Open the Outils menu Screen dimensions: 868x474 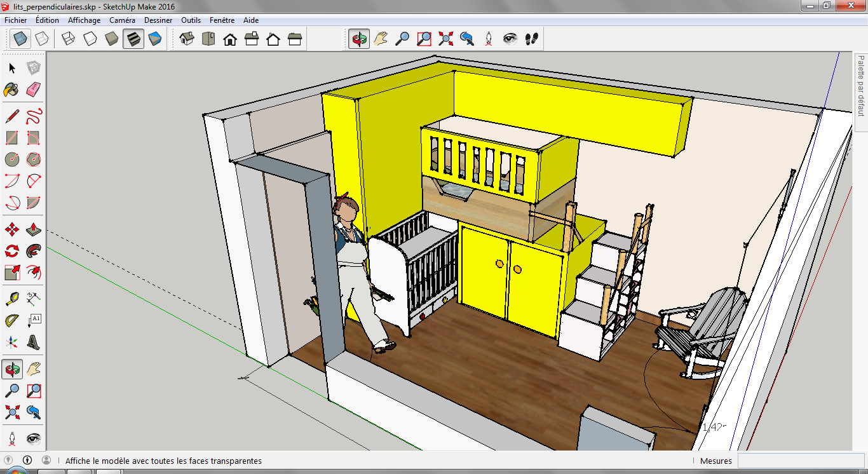(191, 20)
